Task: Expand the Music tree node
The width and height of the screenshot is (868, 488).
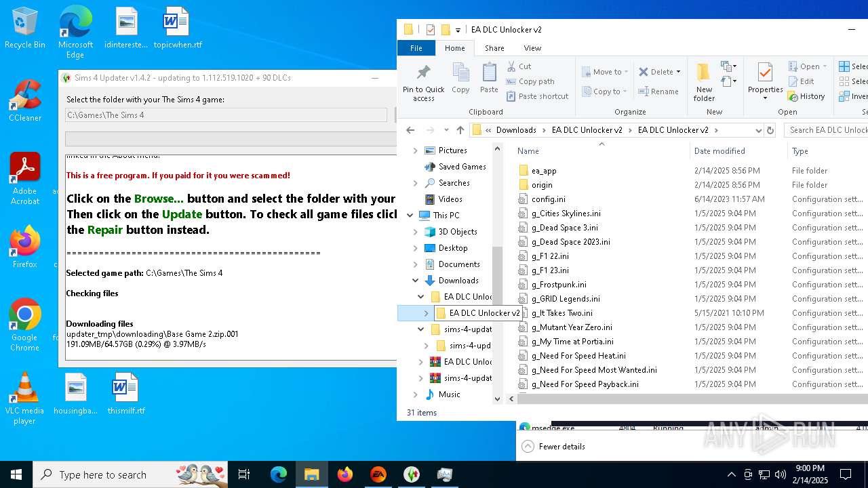Action: pos(415,394)
